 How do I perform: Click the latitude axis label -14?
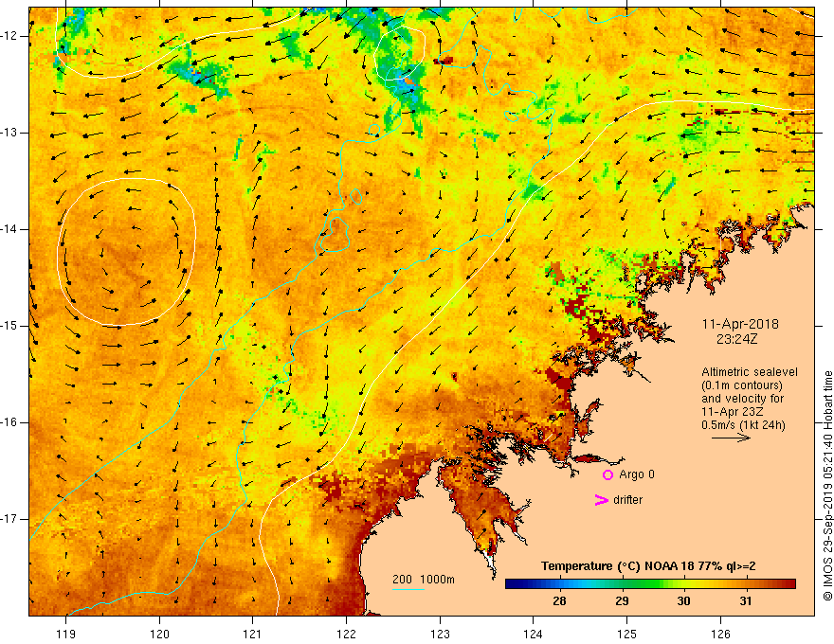click(x=10, y=229)
